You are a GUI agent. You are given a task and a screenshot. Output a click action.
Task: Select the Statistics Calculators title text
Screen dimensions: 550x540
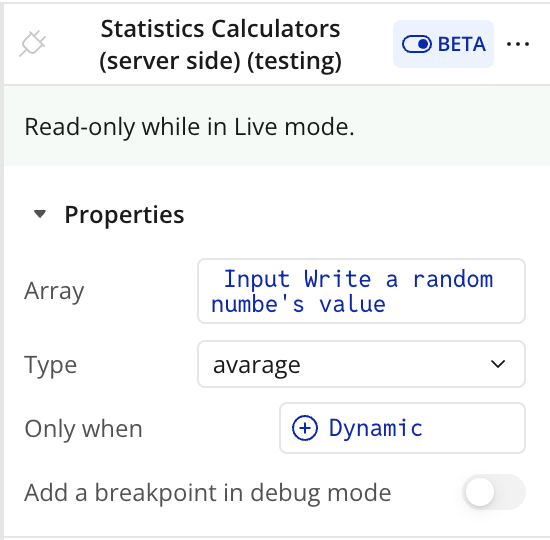point(220,45)
